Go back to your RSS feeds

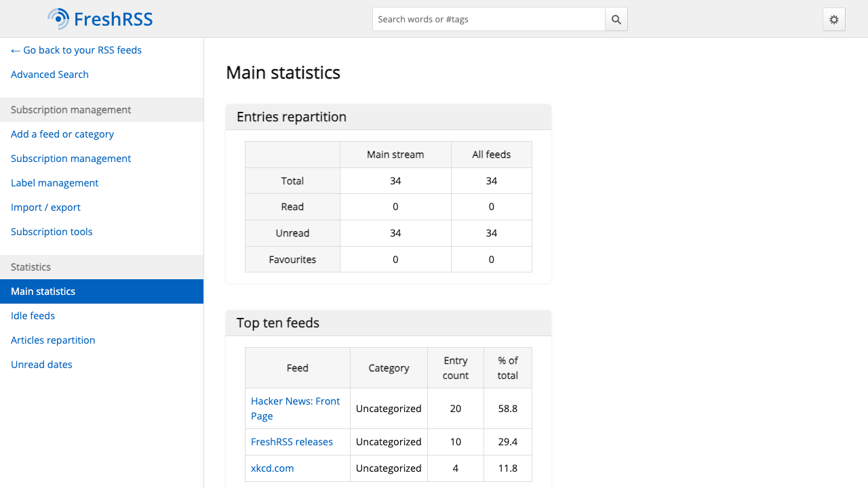(x=76, y=50)
